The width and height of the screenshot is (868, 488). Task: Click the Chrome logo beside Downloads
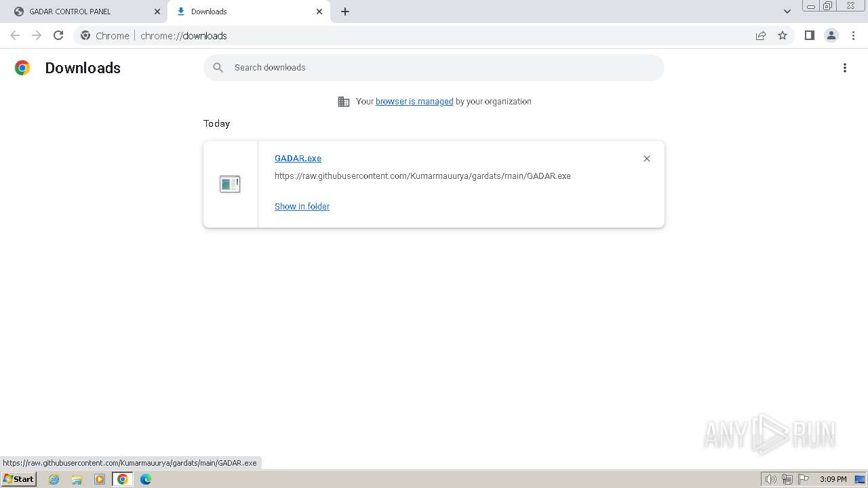22,68
